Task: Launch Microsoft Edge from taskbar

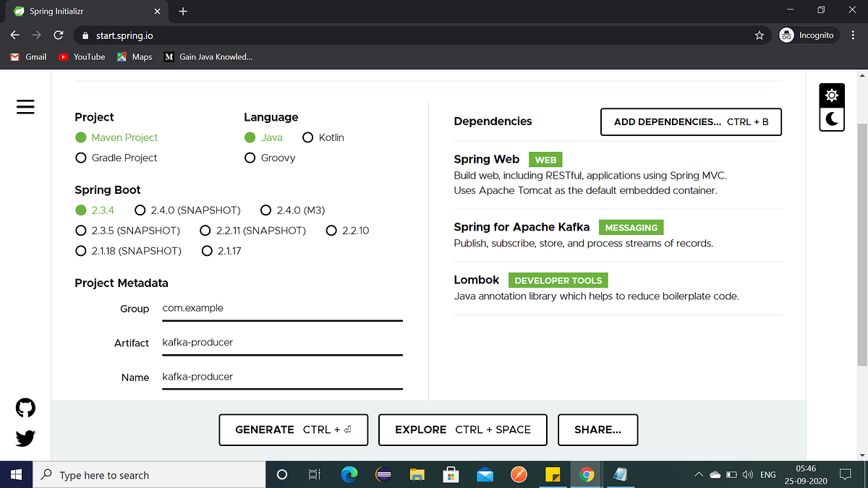Action: (349, 475)
